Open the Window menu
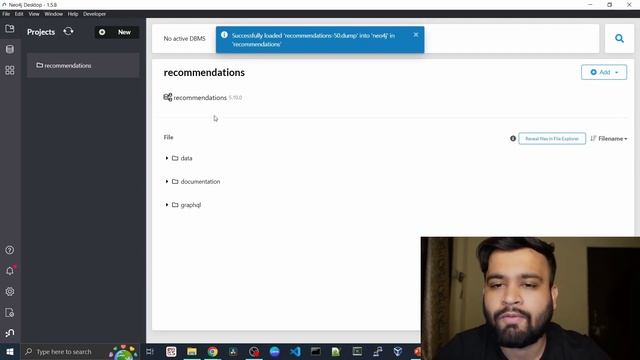Viewport: 640px width, 360px height. (x=53, y=14)
